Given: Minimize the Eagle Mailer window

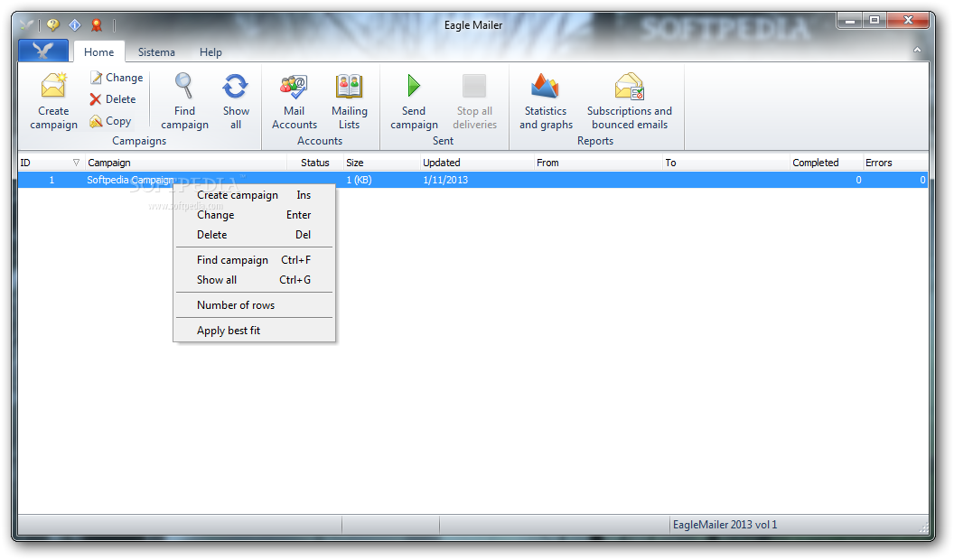Looking at the screenshot, I should click(x=850, y=21).
